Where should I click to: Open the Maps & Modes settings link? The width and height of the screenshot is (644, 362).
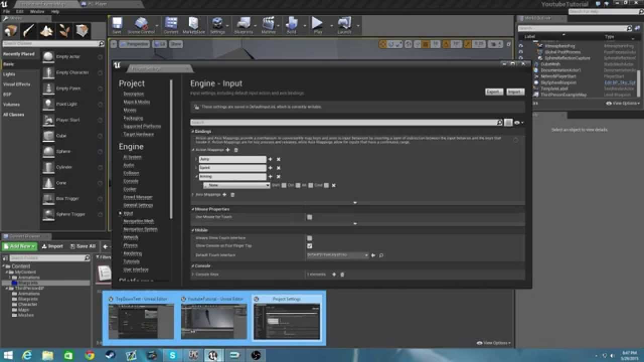pyautogui.click(x=136, y=102)
